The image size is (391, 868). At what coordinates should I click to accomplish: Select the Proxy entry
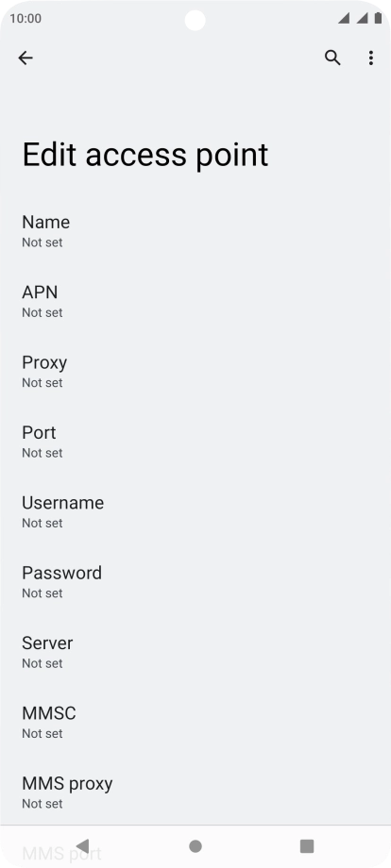pyautogui.click(x=195, y=372)
